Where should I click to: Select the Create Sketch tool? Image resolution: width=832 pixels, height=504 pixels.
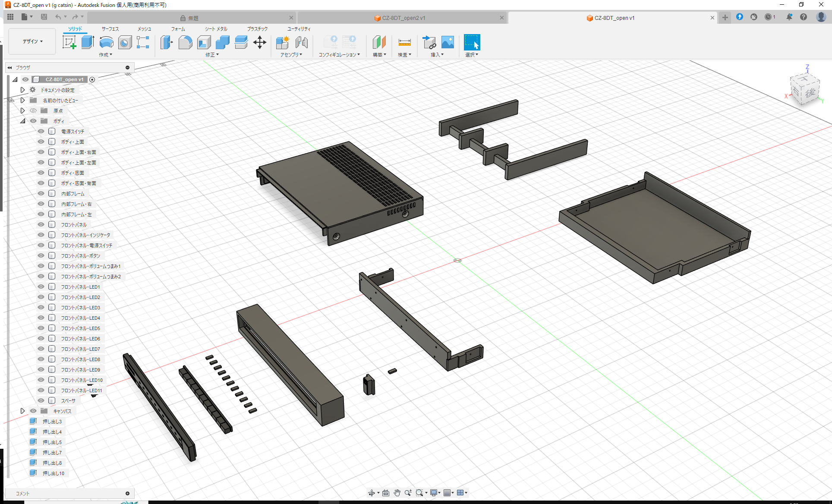click(x=69, y=42)
